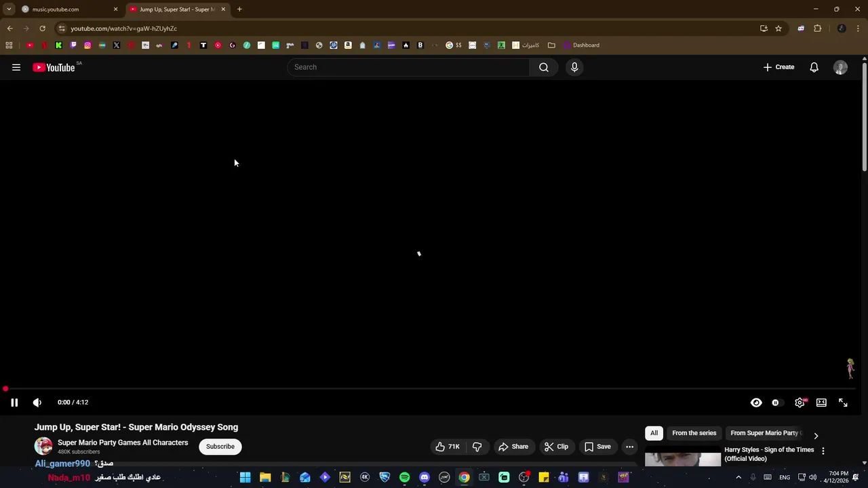868x488 pixels.
Task: Open options for Harry Styles video
Action: 823,451
